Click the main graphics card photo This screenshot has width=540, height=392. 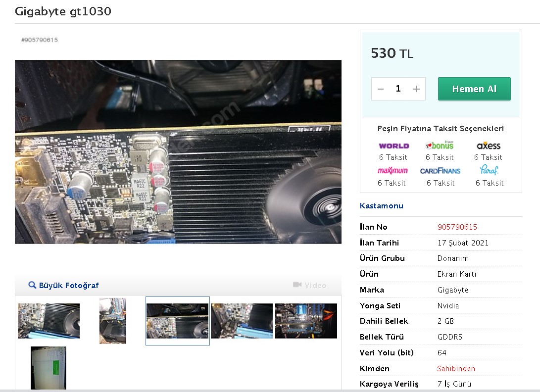tap(178, 152)
